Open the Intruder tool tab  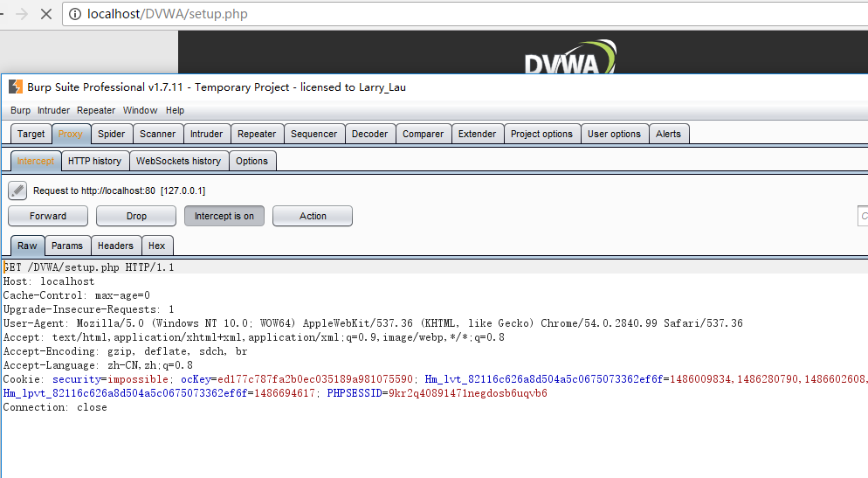tap(206, 134)
